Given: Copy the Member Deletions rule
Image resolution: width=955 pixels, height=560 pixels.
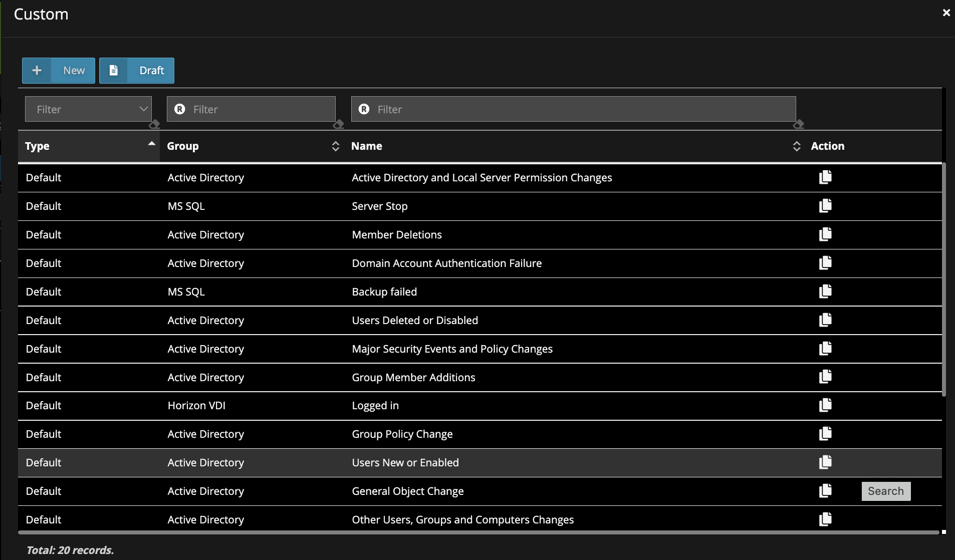Looking at the screenshot, I should pyautogui.click(x=825, y=234).
